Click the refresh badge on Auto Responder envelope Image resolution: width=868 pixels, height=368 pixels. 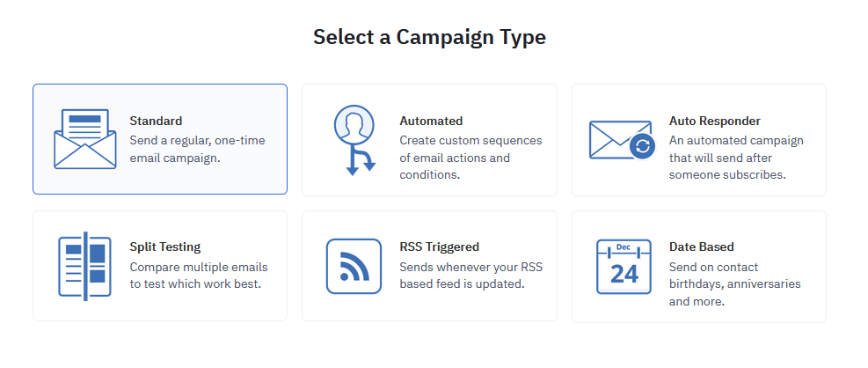pyautogui.click(x=643, y=146)
